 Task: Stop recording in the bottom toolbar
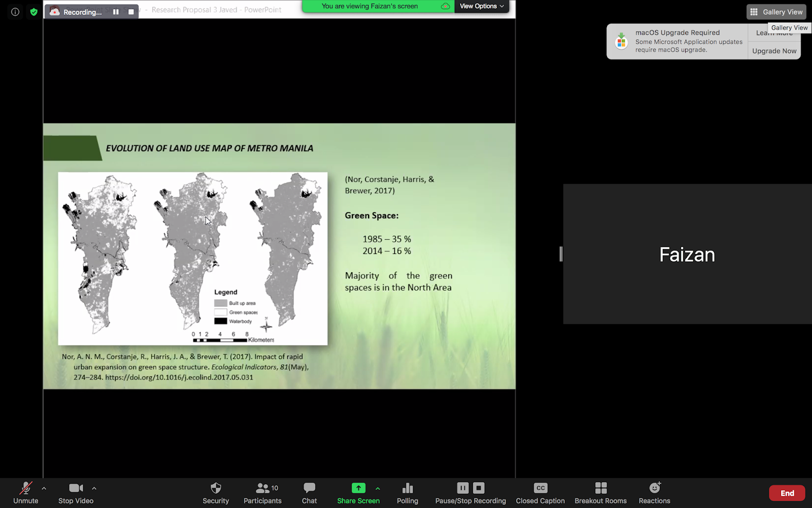point(479,488)
